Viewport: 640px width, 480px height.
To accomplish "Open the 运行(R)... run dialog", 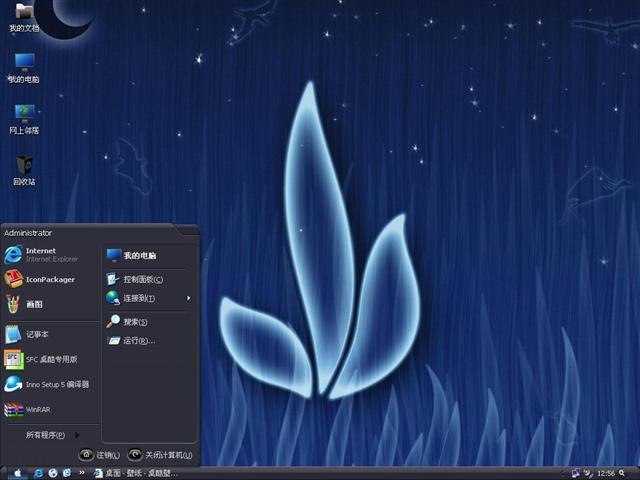I will click(x=149, y=340).
